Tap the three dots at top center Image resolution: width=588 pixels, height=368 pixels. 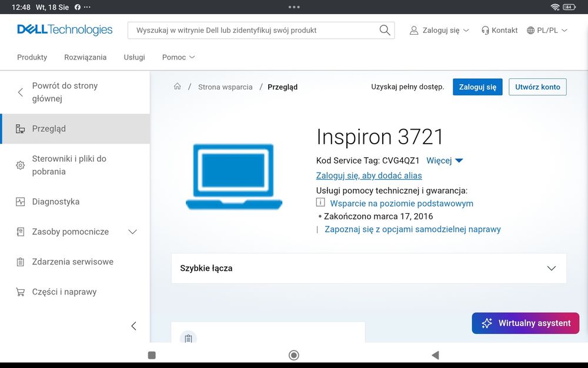(294, 6)
